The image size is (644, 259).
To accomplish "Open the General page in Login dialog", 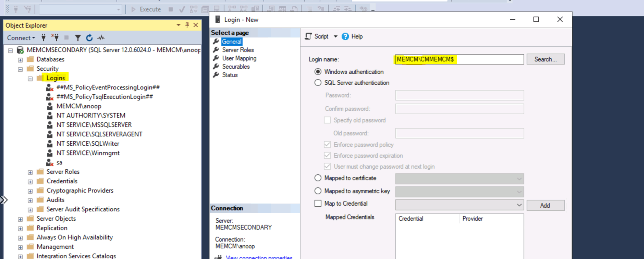I will pyautogui.click(x=232, y=42).
